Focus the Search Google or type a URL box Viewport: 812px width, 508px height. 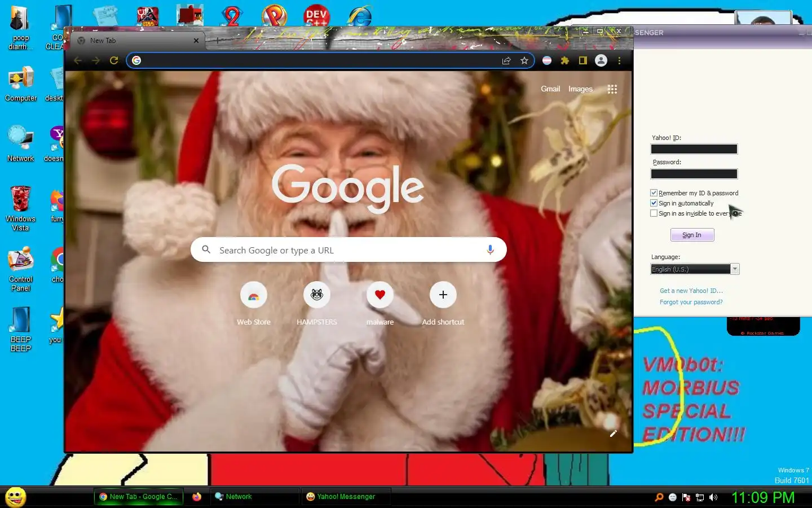(x=348, y=249)
